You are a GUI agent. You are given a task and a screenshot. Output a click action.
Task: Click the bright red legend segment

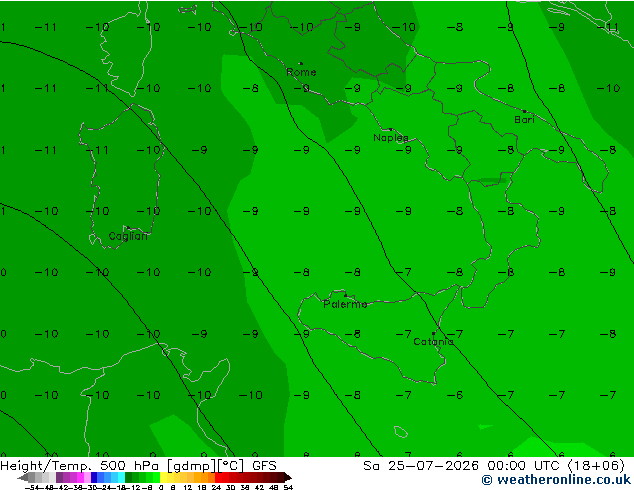click(x=218, y=477)
